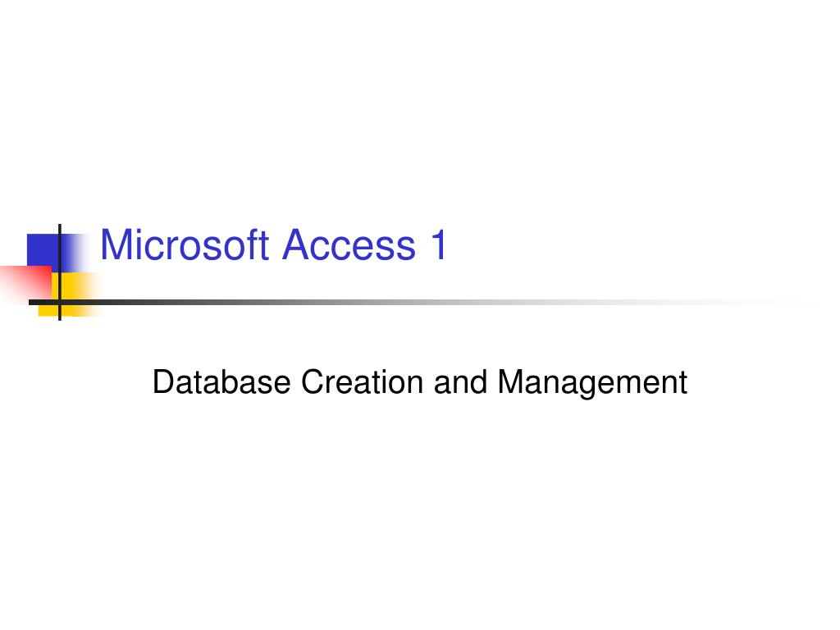Click the capital "A" of Access
This screenshot has height=630, width=840.
point(296,244)
